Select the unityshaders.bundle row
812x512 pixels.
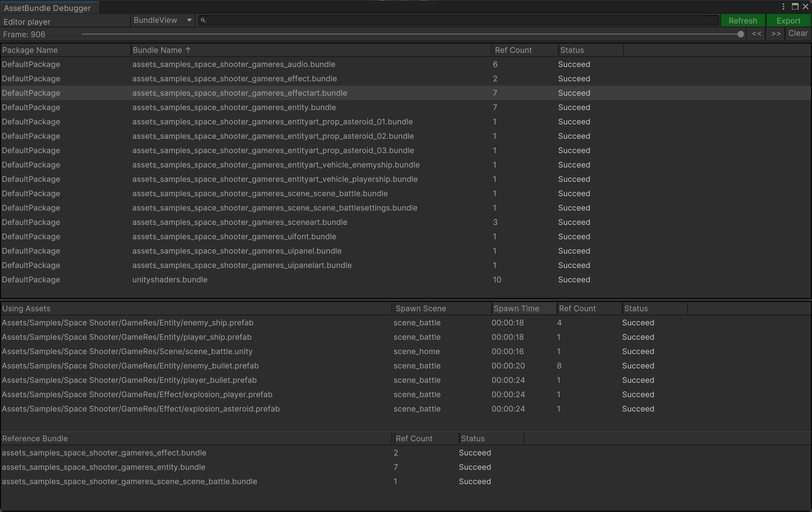(x=406, y=280)
